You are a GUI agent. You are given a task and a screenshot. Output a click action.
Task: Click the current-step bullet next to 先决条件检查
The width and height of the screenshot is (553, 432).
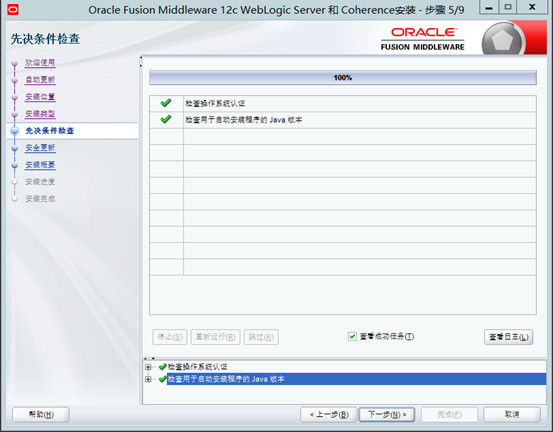tap(14, 131)
